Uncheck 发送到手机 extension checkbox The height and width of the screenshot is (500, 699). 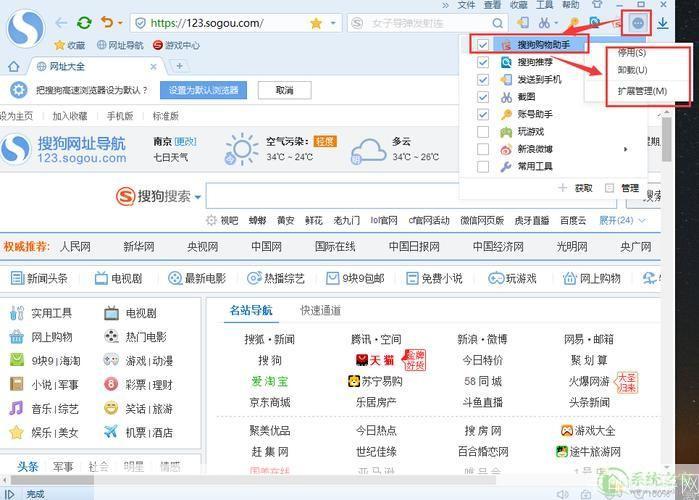click(482, 79)
